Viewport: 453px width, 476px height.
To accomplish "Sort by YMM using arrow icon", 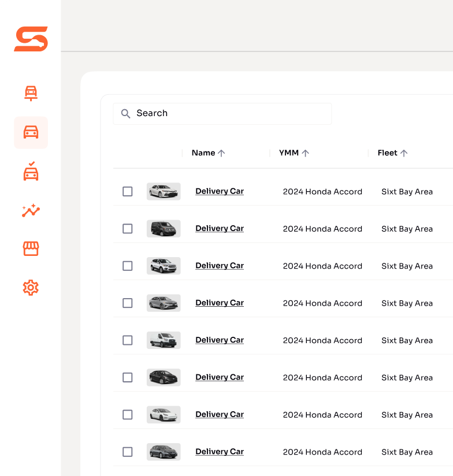I will pos(306,153).
